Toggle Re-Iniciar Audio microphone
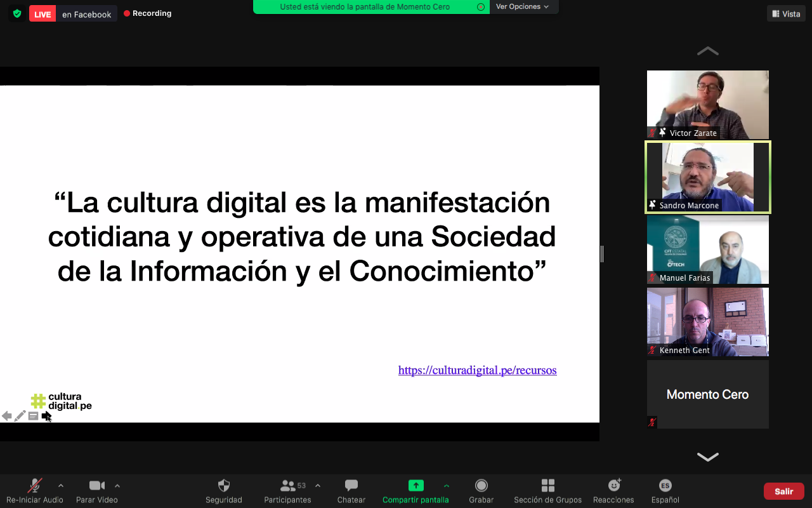812x508 pixels. (x=35, y=486)
